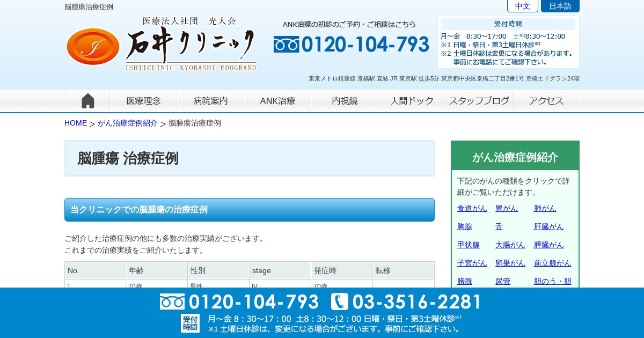Click the clinic address text in header
Screen dimensions: 644x338
pyautogui.click(x=444, y=78)
